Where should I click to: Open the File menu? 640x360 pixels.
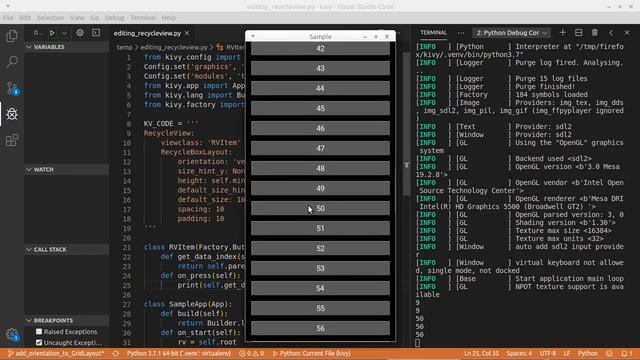(8, 18)
